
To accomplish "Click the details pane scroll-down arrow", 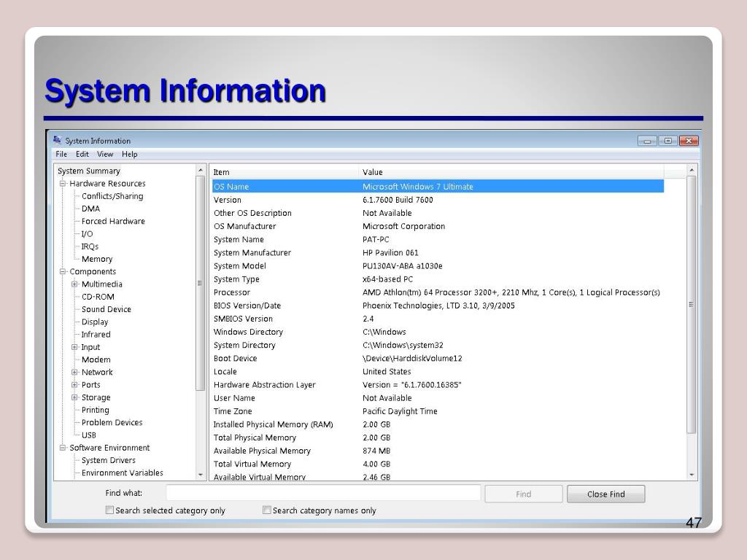I will [692, 475].
